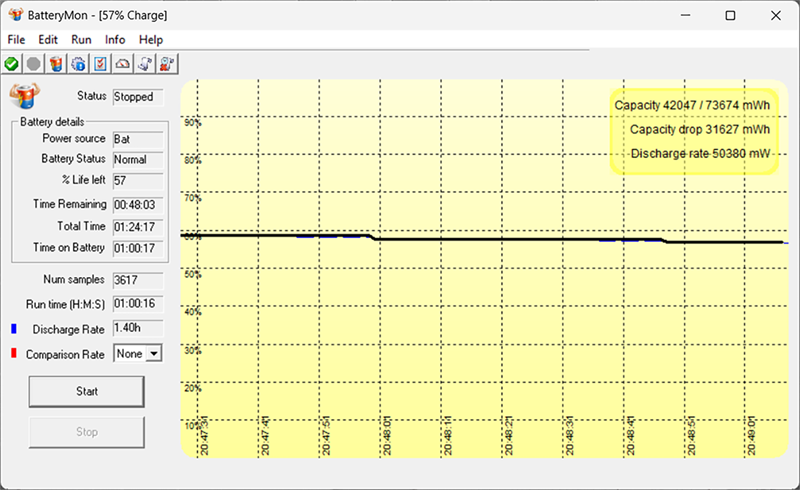The width and height of the screenshot is (800, 490).
Task: Open the Edit menu
Action: coord(48,39)
